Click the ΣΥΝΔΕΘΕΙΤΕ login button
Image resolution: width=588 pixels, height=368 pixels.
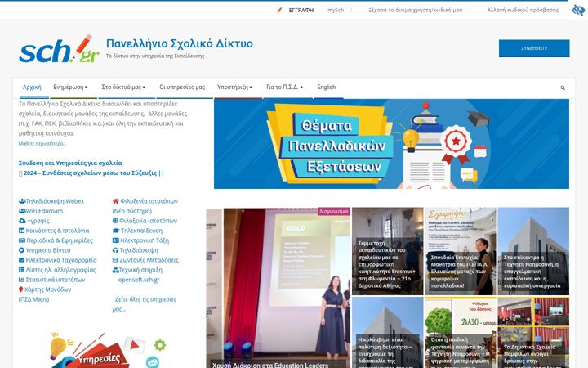[x=534, y=48]
